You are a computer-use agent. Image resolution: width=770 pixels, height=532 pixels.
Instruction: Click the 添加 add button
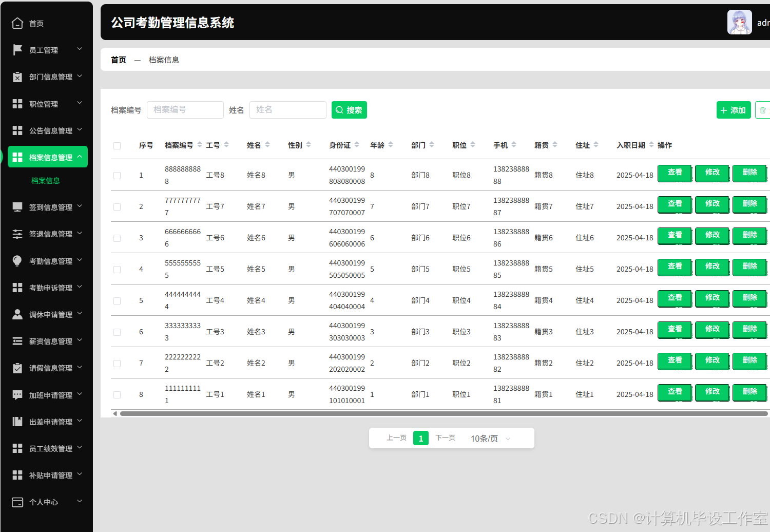(x=734, y=110)
